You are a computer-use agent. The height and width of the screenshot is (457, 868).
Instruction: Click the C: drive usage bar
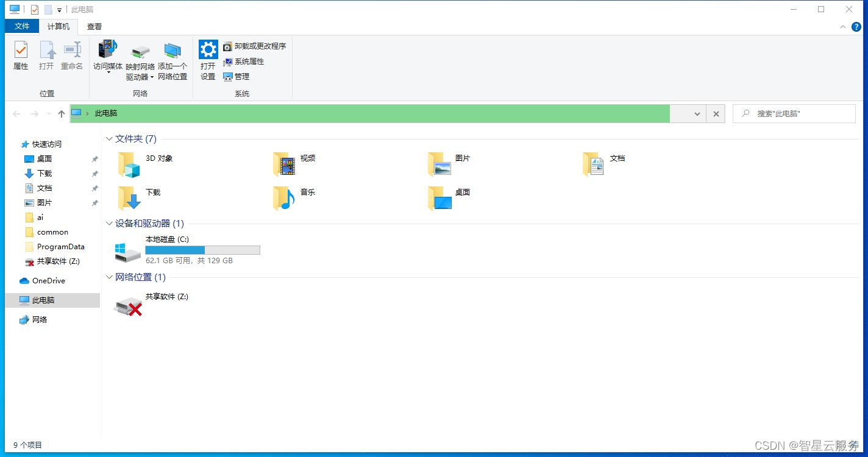pyautogui.click(x=202, y=250)
